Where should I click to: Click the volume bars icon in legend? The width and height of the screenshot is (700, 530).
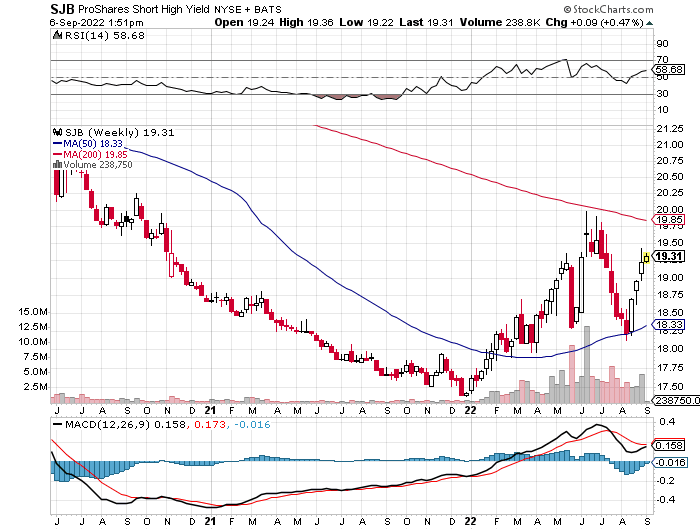click(x=57, y=164)
